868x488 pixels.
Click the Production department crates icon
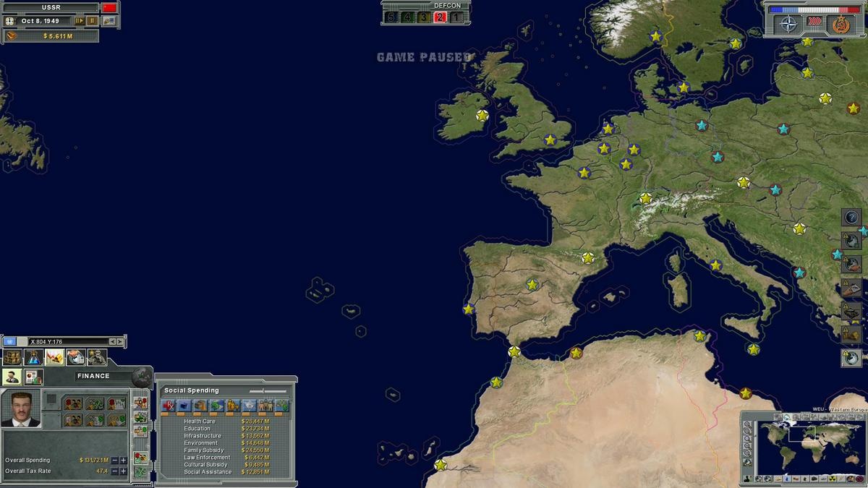click(12, 357)
